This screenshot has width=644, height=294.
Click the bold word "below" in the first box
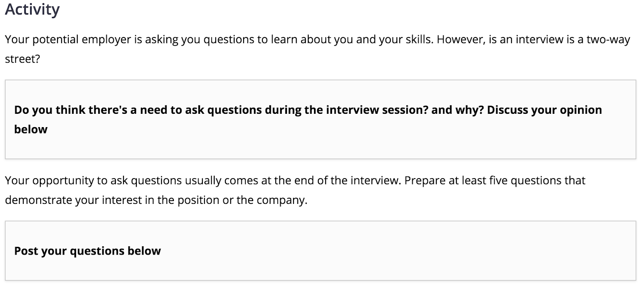(31, 130)
